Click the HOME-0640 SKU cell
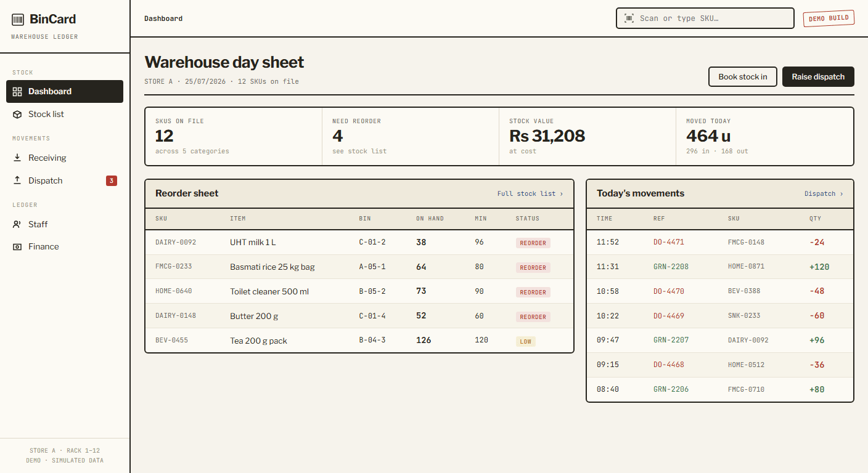Image resolution: width=868 pixels, height=473 pixels. [174, 291]
